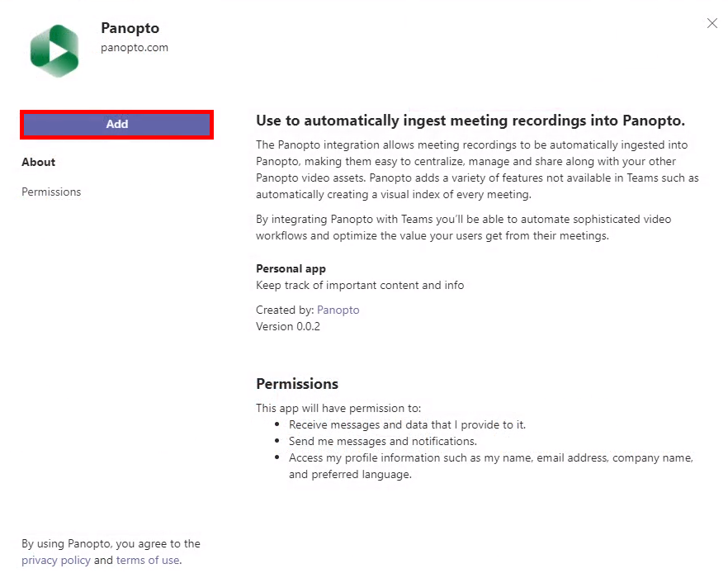Open the privacy policy link
This screenshot has width=728, height=578.
click(x=56, y=561)
